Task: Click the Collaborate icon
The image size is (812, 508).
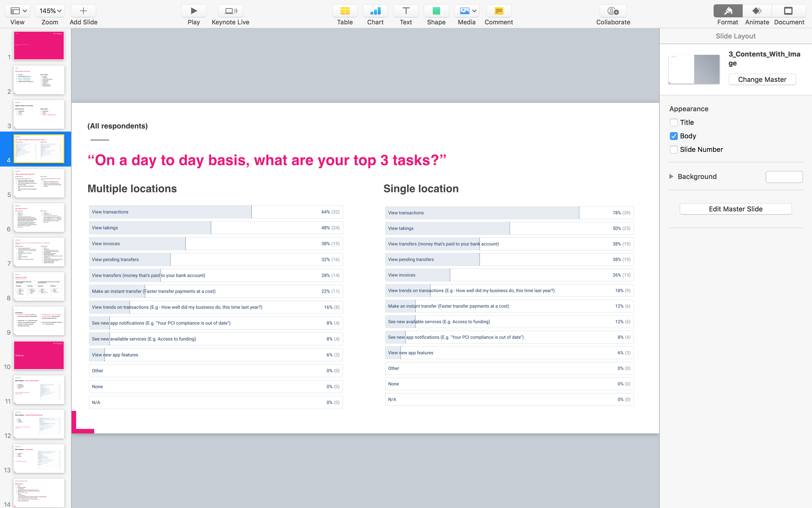Action: [x=613, y=11]
